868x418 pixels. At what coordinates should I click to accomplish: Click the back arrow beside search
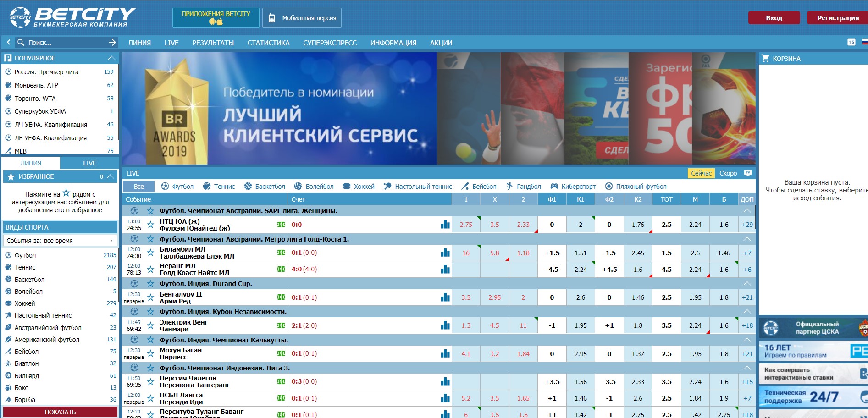tap(8, 43)
